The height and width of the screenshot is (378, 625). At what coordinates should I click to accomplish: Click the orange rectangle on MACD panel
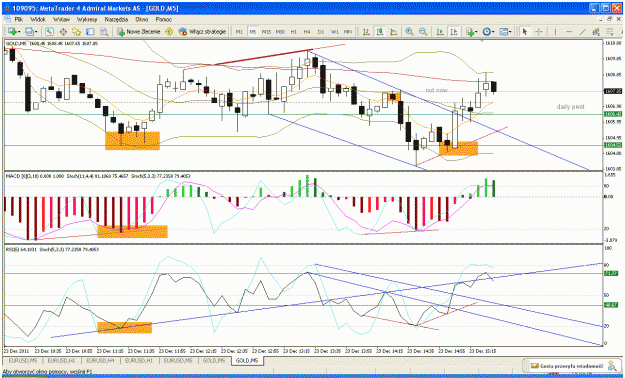coord(132,231)
